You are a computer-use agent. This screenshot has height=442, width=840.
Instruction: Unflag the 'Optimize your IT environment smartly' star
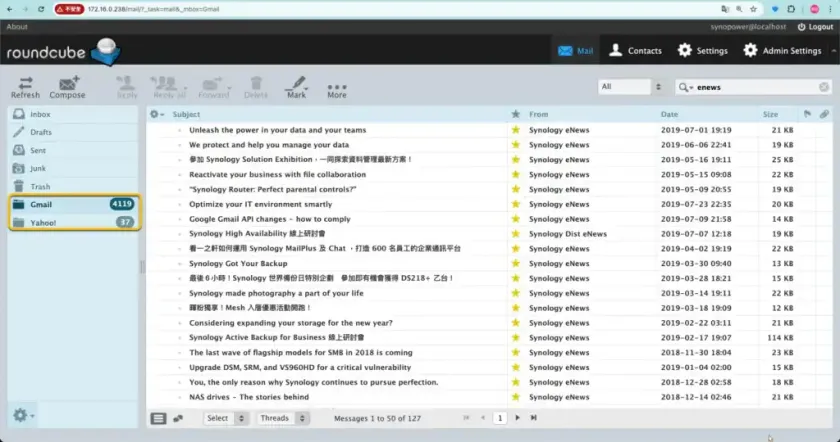tap(516, 204)
